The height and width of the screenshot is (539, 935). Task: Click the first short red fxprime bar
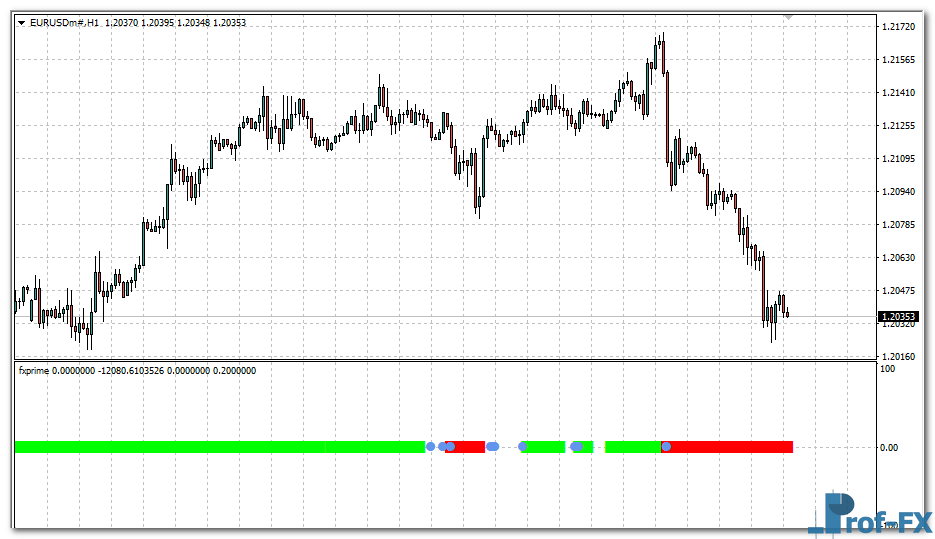[x=468, y=446]
